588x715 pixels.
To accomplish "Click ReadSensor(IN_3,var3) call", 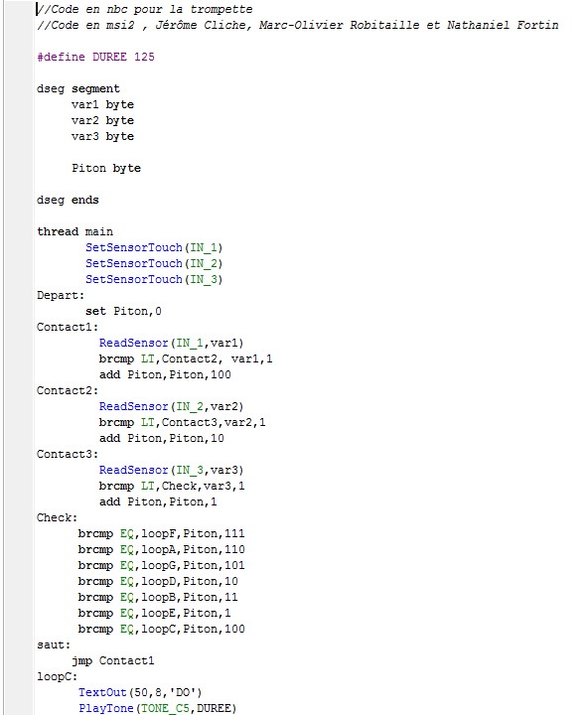I will (x=172, y=470).
